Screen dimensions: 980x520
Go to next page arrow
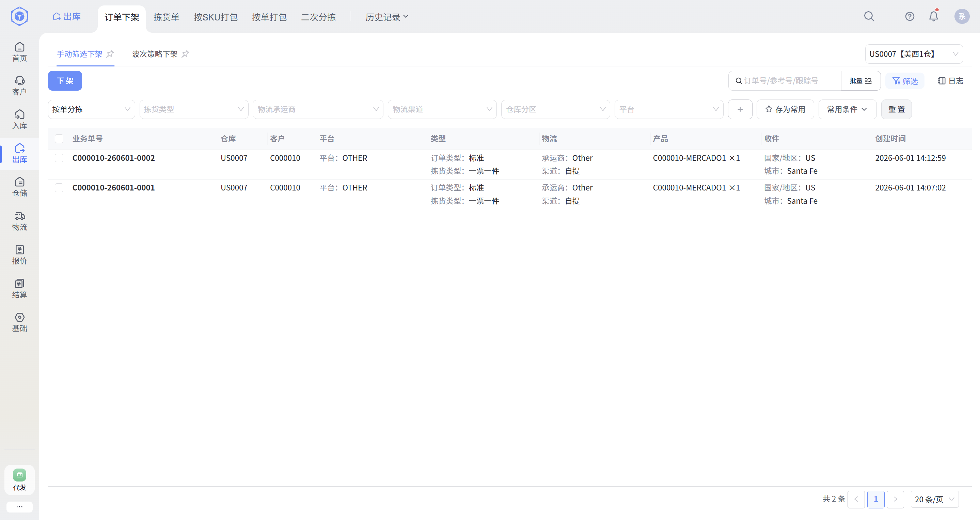(895, 499)
